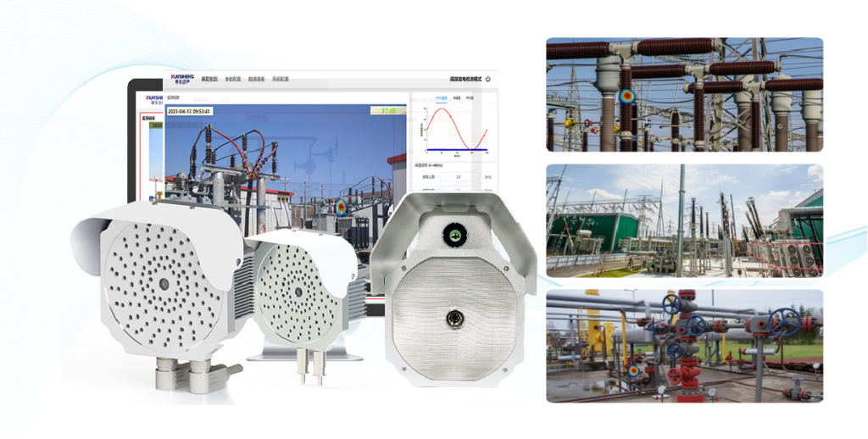Open the insulator substation thumbnail at top right

(684, 94)
